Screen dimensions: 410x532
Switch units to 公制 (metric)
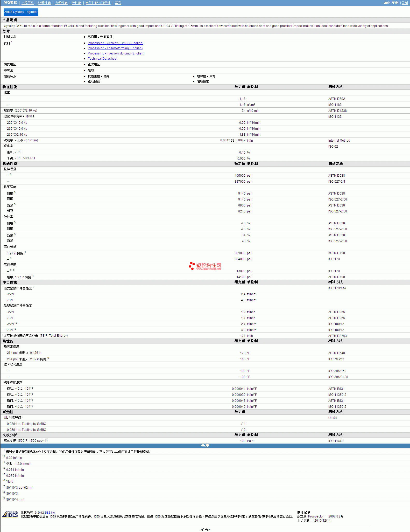(x=405, y=3)
